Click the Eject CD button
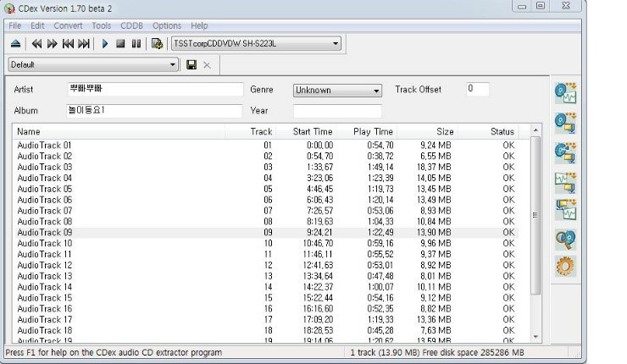The image size is (627, 364). pyautogui.click(x=15, y=43)
